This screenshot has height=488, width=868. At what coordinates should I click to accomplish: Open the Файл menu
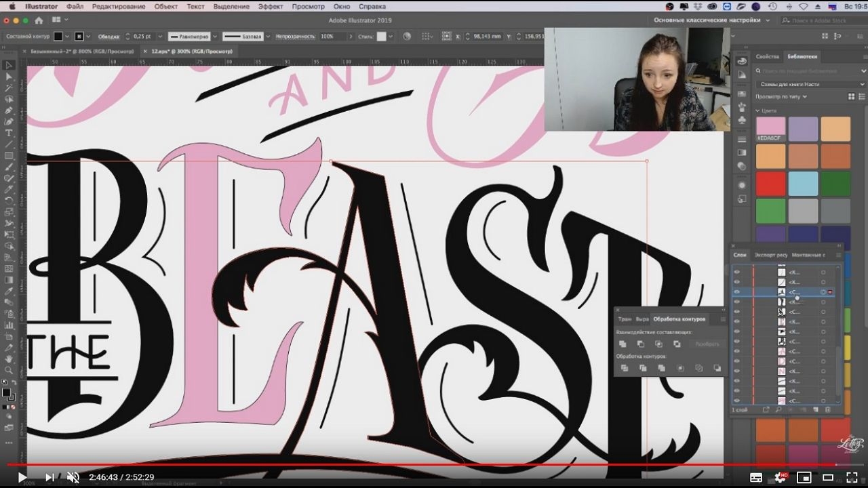click(x=75, y=6)
